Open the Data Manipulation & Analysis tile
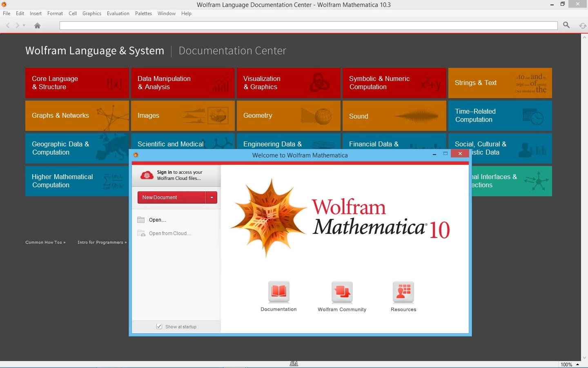 click(183, 83)
